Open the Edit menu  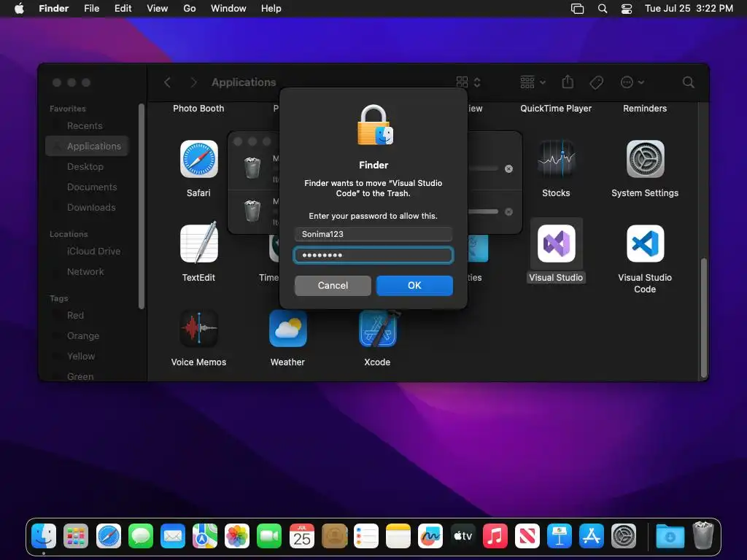pyautogui.click(x=123, y=8)
